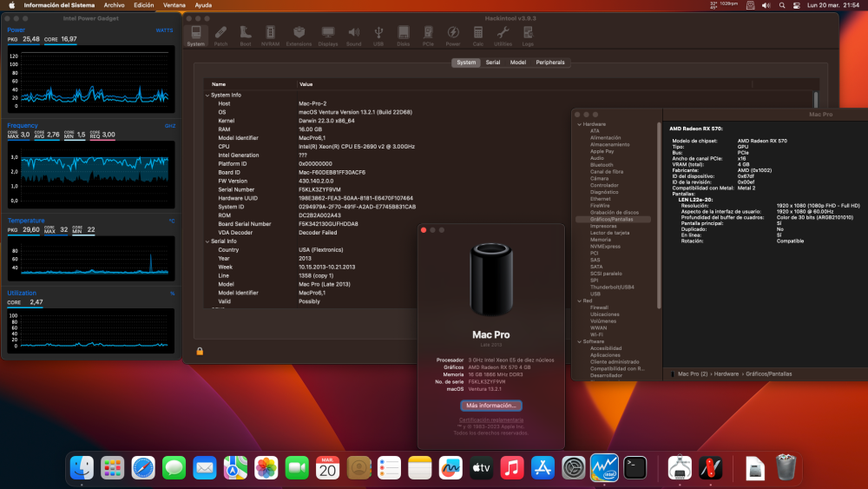Open Intel Power Gadget in the dock
This screenshot has width=868, height=489.
(604, 468)
